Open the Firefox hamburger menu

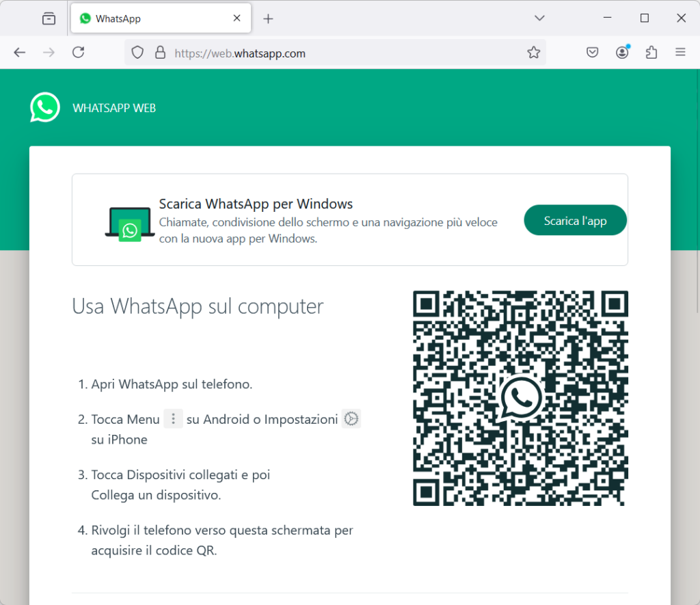680,53
